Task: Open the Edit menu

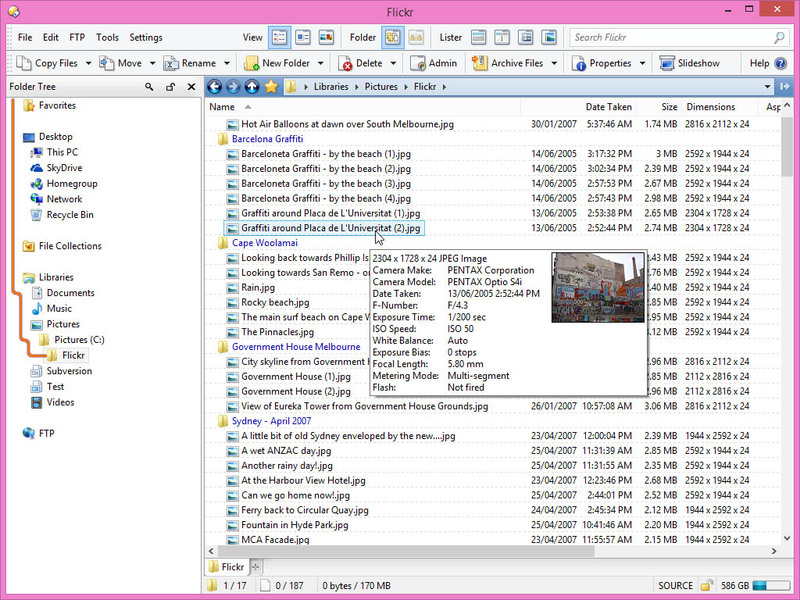Action: coord(50,37)
